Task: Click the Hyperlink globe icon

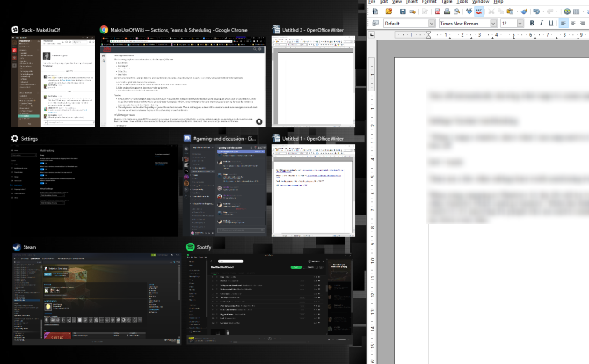Action: pyautogui.click(x=567, y=11)
